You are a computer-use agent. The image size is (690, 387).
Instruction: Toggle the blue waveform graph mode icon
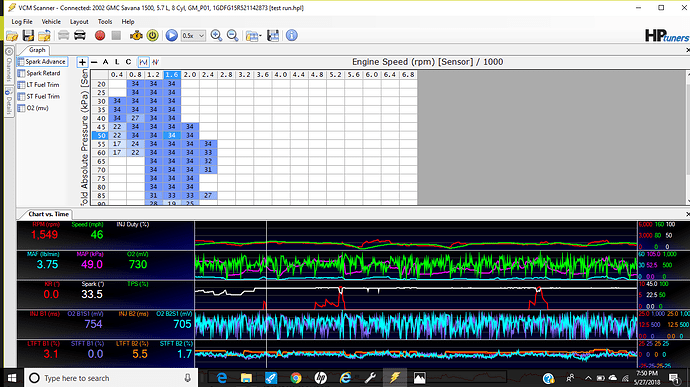pos(143,62)
